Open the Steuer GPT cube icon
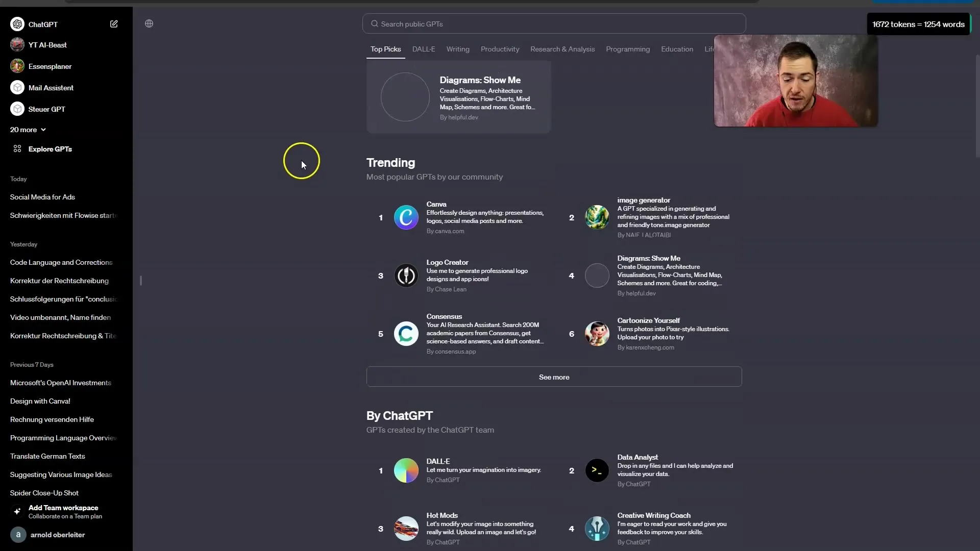The image size is (980, 551). point(17,109)
